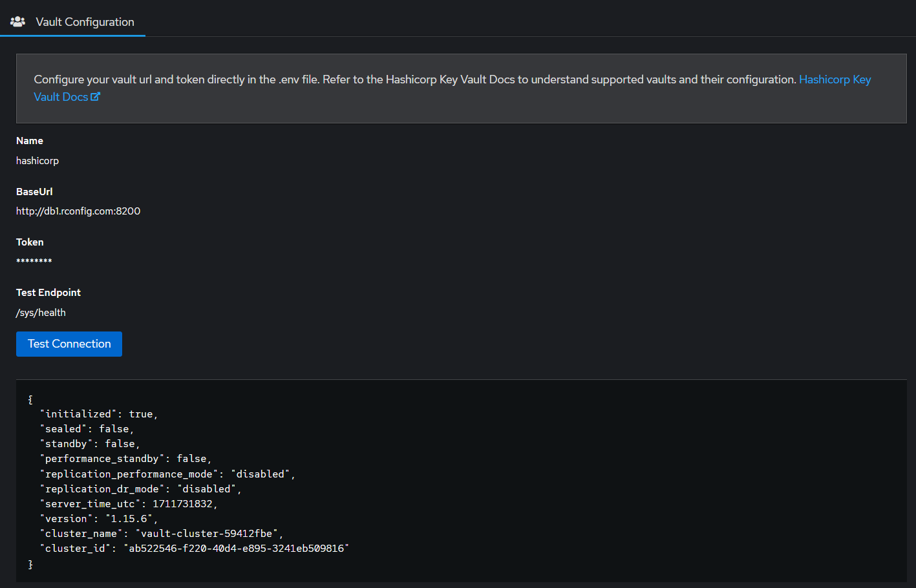Click the external link icon after Vault Docs

[96, 97]
